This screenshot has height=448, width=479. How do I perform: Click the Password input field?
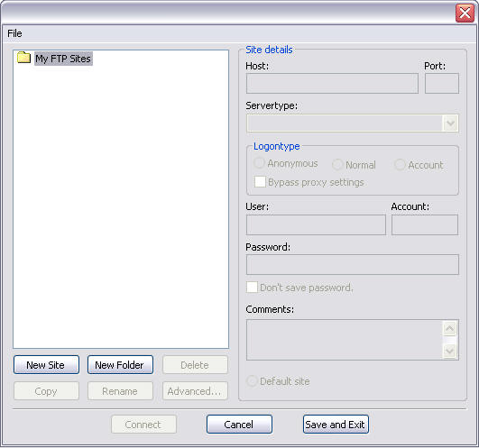353,265
